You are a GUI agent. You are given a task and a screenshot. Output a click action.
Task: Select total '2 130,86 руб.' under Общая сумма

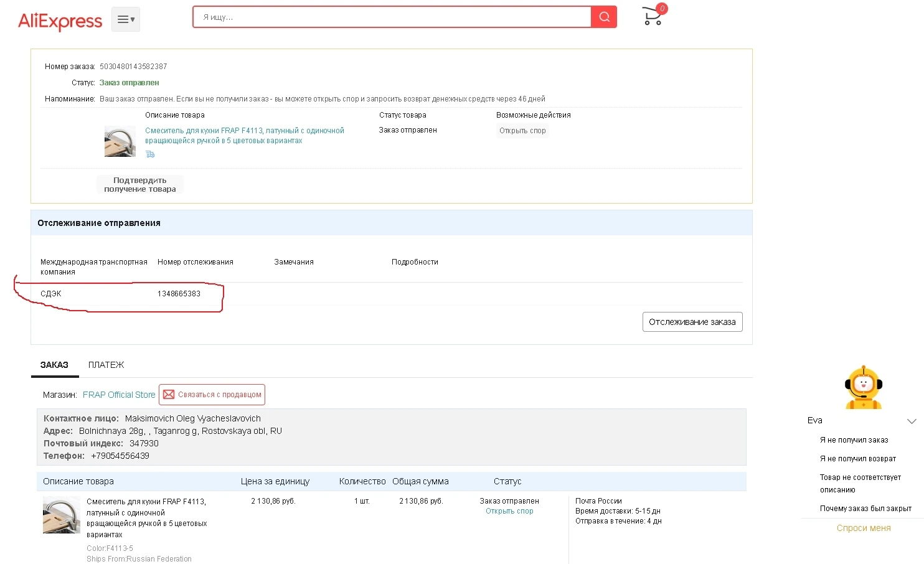421,501
